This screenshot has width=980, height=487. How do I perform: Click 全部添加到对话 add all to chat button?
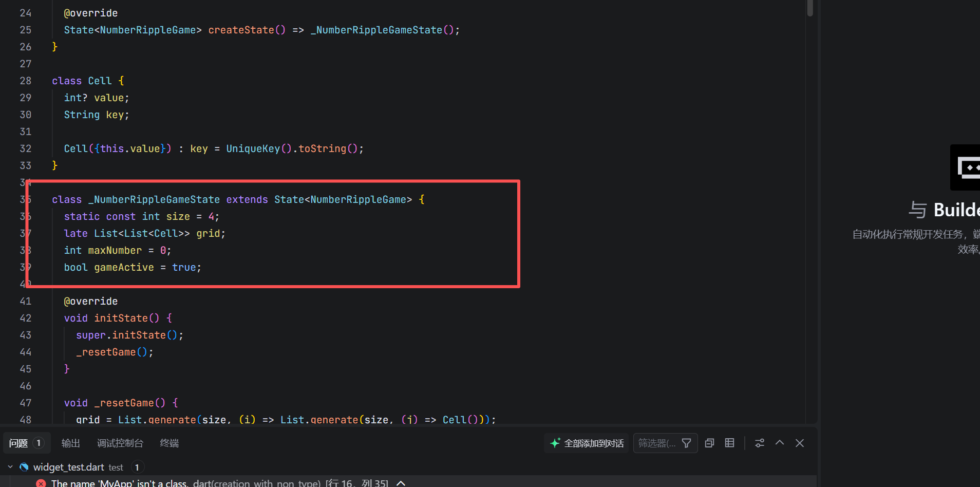pos(587,443)
